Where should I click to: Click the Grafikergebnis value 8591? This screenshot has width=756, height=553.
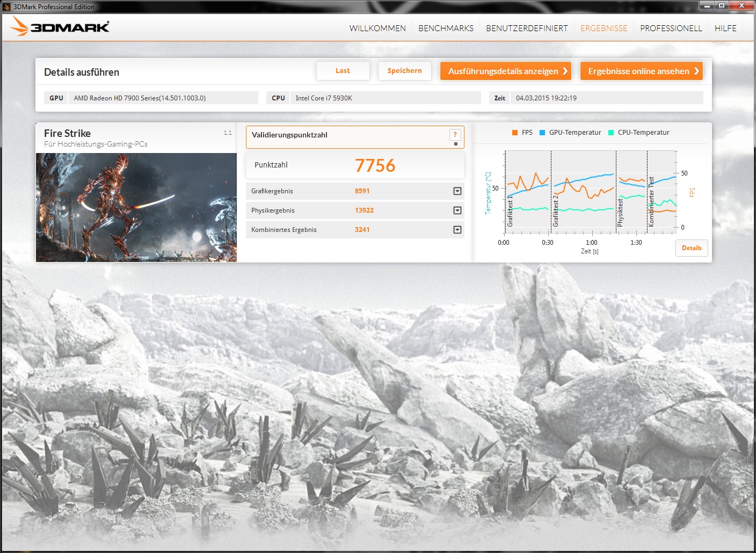click(x=362, y=191)
